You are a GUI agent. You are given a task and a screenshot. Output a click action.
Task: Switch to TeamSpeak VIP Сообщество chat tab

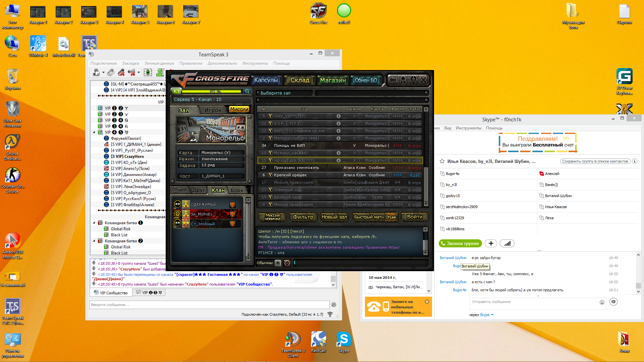111,293
